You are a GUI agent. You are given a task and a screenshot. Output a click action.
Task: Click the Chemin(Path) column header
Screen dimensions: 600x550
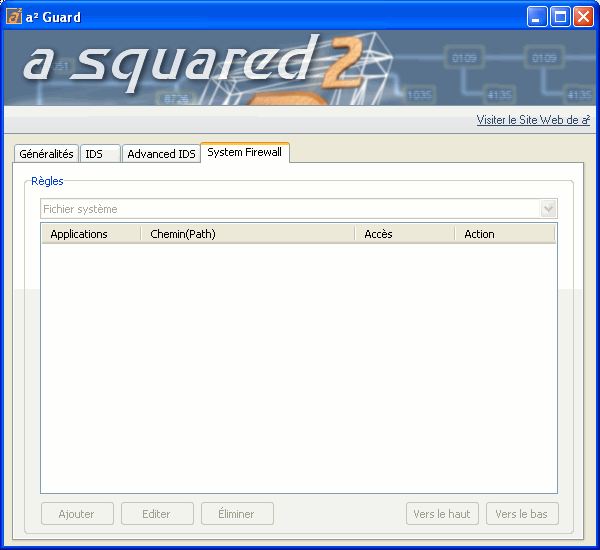248,234
